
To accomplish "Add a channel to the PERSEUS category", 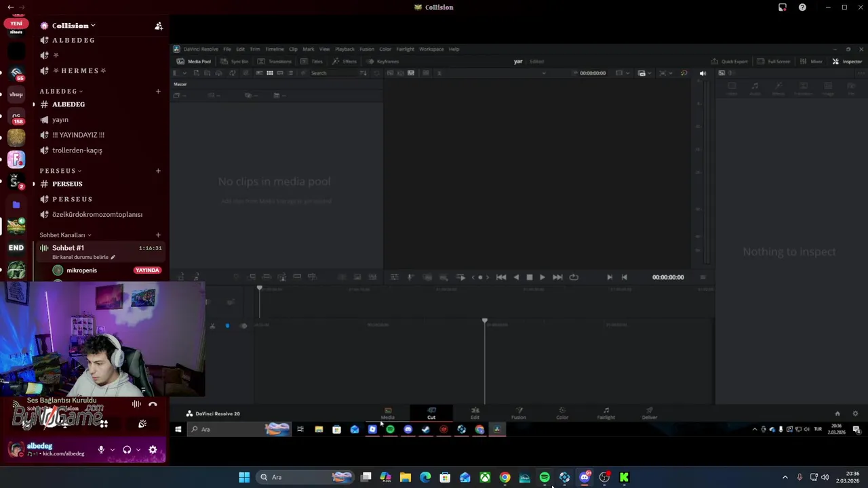I will [158, 171].
